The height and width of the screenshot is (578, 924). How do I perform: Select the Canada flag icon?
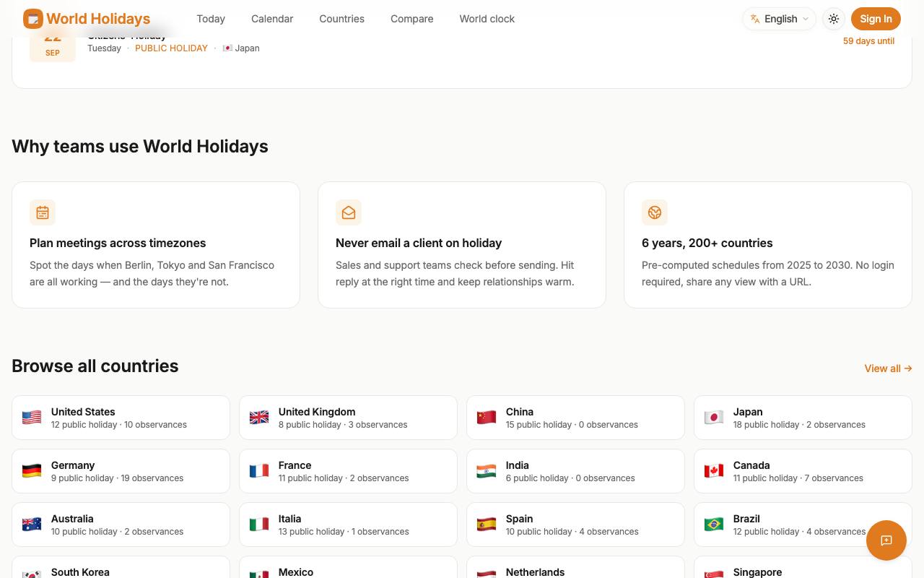(714, 471)
